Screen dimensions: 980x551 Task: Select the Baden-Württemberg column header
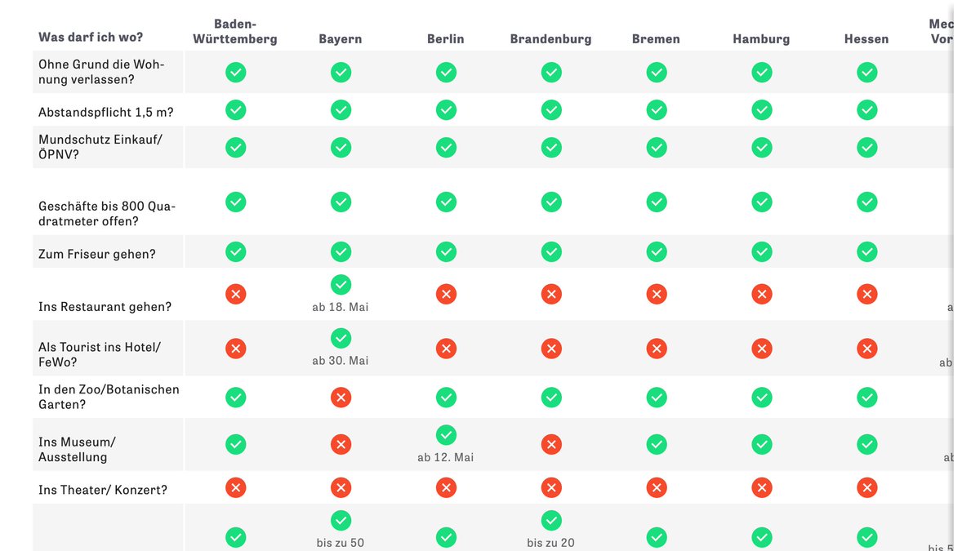(x=235, y=31)
